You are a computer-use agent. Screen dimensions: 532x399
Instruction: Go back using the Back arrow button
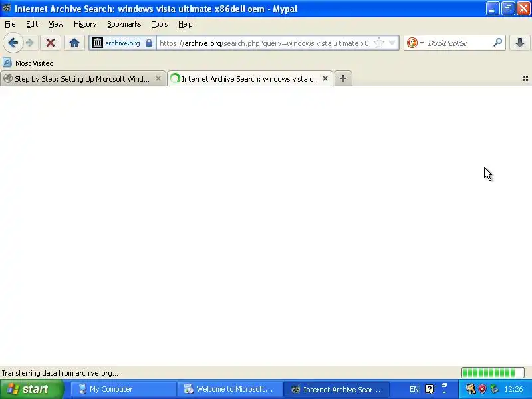[x=13, y=43]
